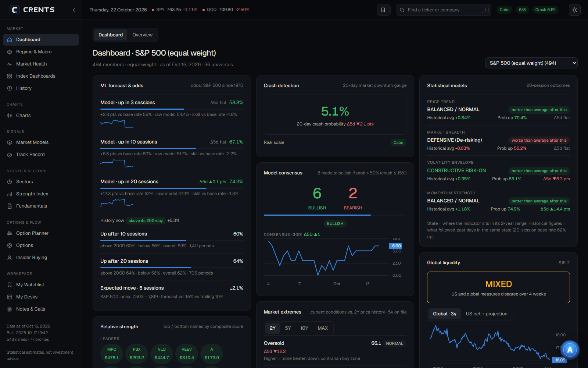
Task: Click the Crash 5.1% pill in header
Action: 545,10
